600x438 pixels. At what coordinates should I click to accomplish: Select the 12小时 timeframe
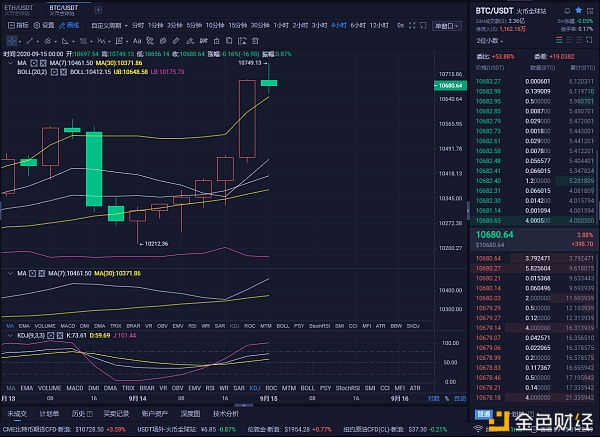point(375,23)
